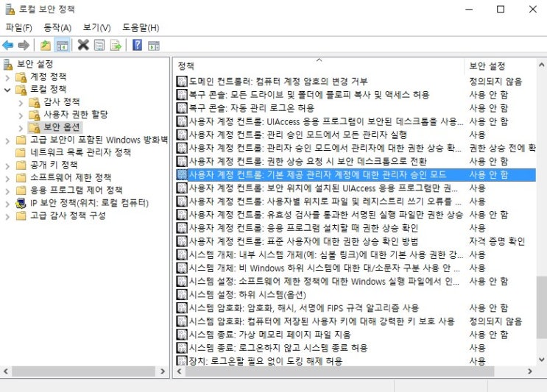Click the 네트워크 목록 관리자 정책 folder icon
The height and width of the screenshot is (392, 547).
21,152
